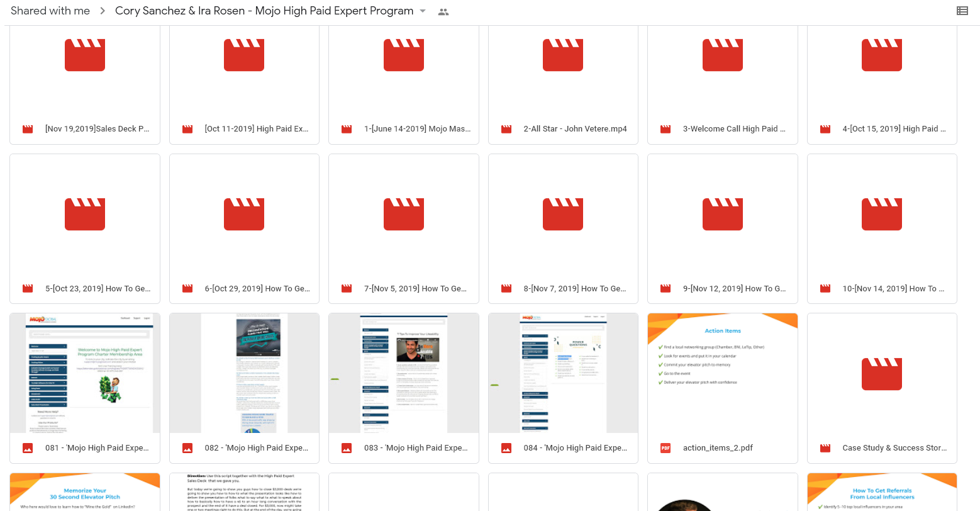The image size is (980, 511).
Task: Select 5-[Oct 23, 2019] How To Ge... filename
Action: point(97,288)
